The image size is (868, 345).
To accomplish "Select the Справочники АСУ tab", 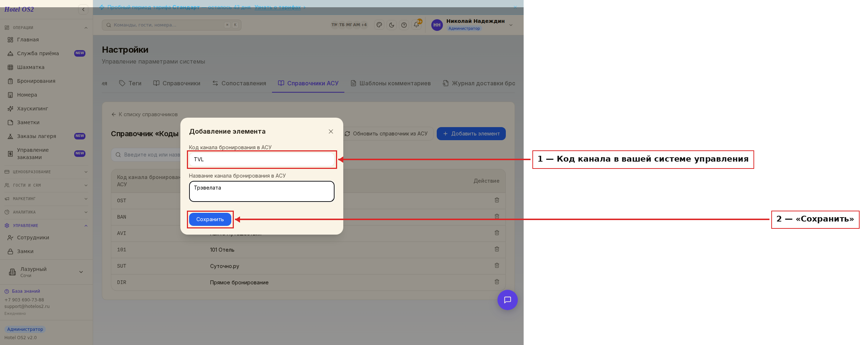I will click(x=308, y=83).
